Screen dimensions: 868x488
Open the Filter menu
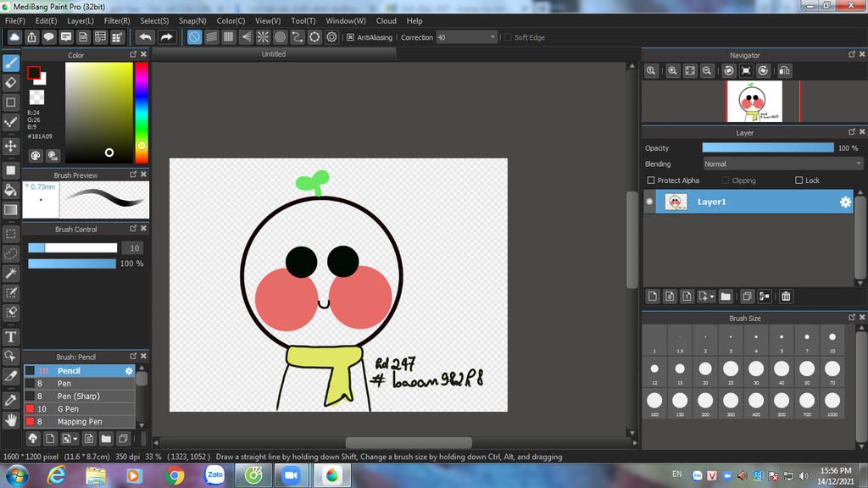click(x=117, y=21)
